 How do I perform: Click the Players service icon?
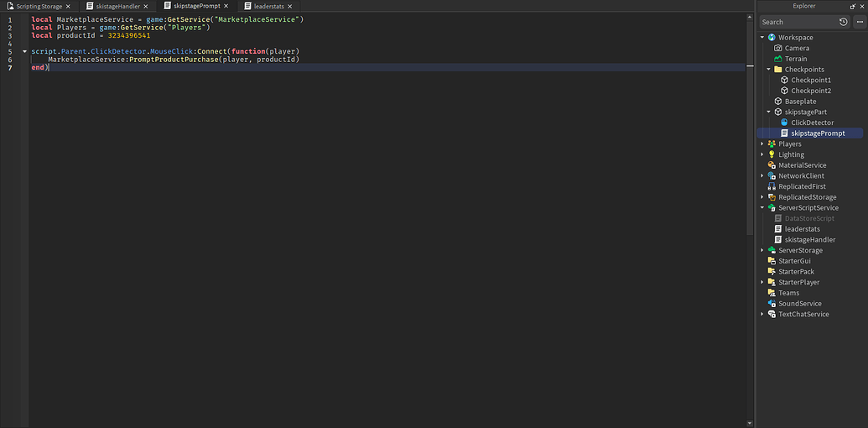(x=772, y=144)
